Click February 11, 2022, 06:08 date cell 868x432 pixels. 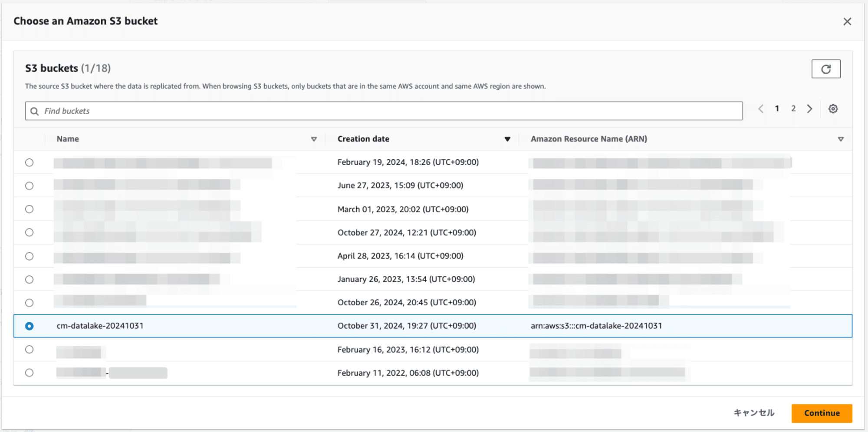point(408,373)
